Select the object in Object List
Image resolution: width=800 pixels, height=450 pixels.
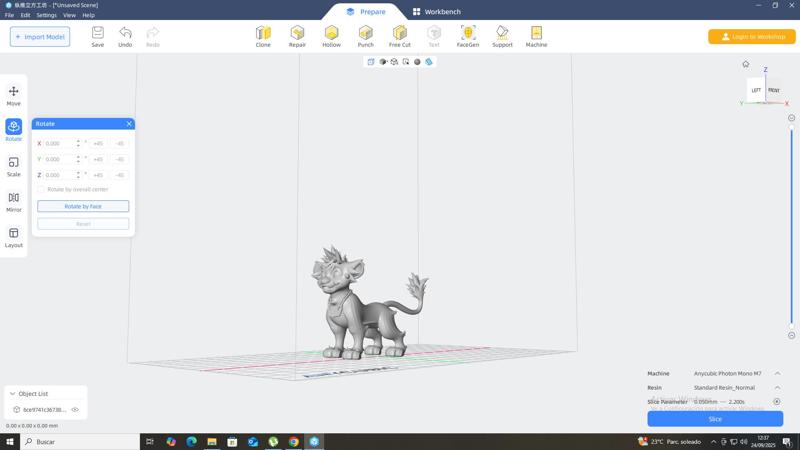pyautogui.click(x=45, y=410)
